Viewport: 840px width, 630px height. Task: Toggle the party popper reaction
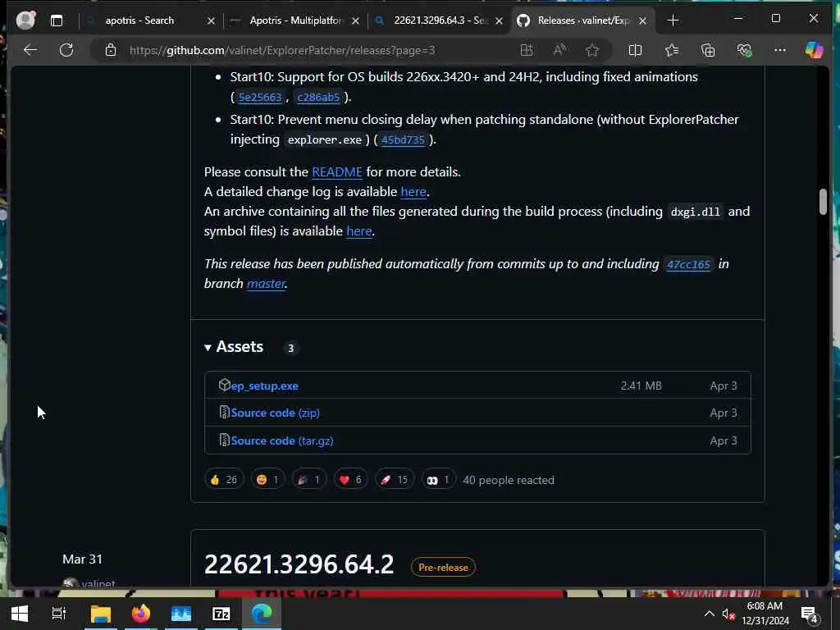(309, 479)
